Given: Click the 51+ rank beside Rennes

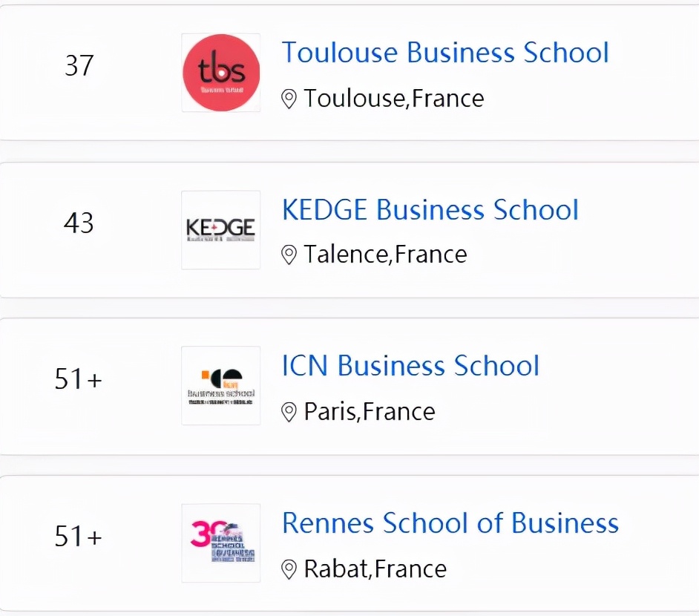Looking at the screenshot, I should click(x=79, y=536).
